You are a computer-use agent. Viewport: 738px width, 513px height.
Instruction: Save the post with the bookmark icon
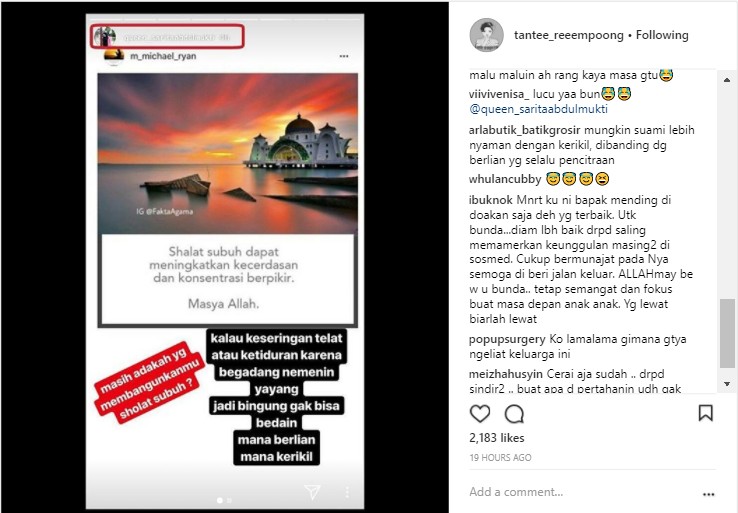pyautogui.click(x=705, y=413)
